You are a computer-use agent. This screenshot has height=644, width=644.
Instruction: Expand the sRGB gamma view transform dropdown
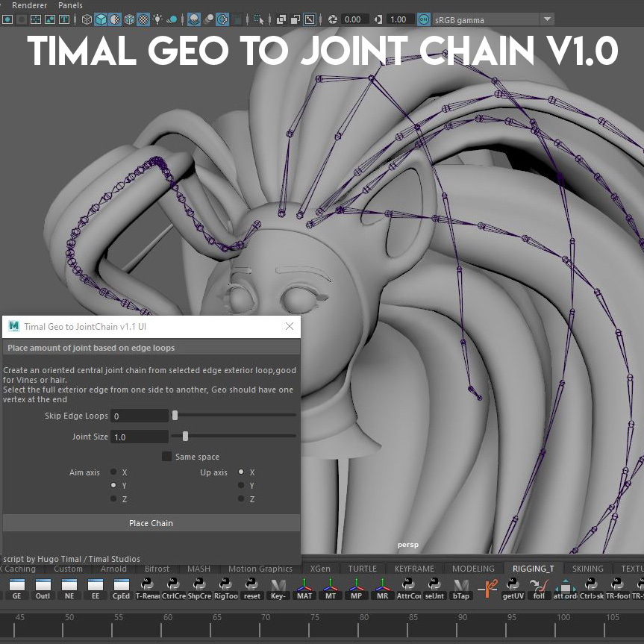point(547,19)
